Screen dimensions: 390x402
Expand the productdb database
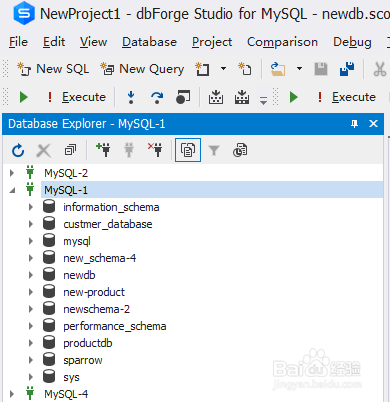pos(31,343)
